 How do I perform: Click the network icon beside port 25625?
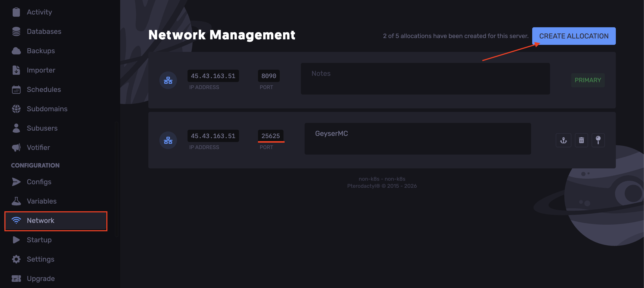(x=168, y=140)
